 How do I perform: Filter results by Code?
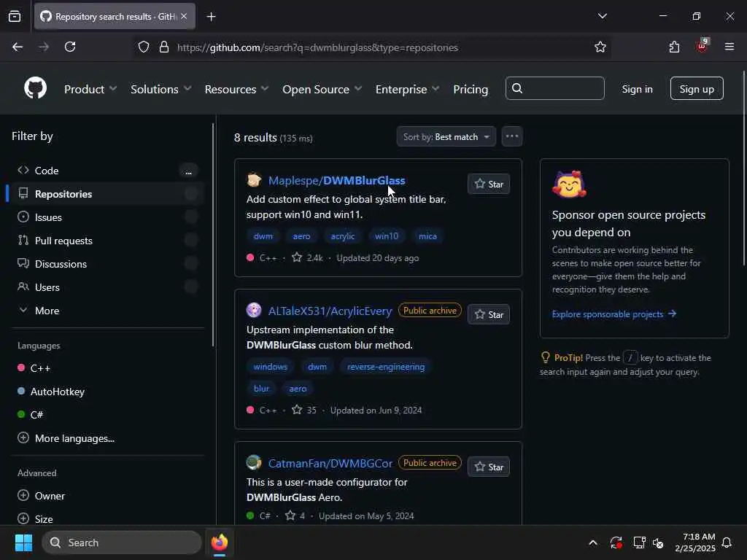pos(107,171)
